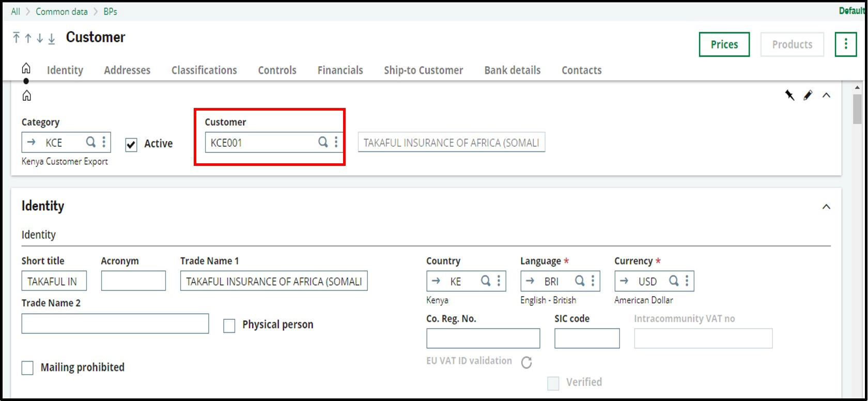
Task: Go to next record arrow
Action: 40,38
